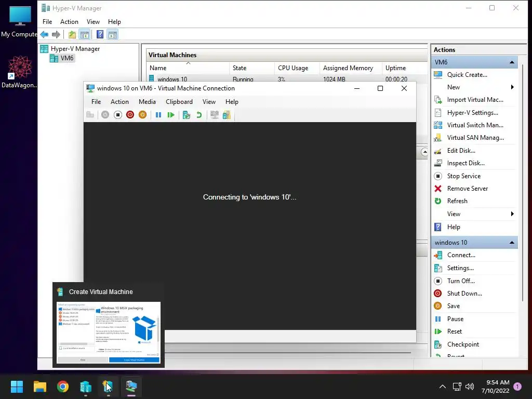Click Import Virtual Machine action

475,100
